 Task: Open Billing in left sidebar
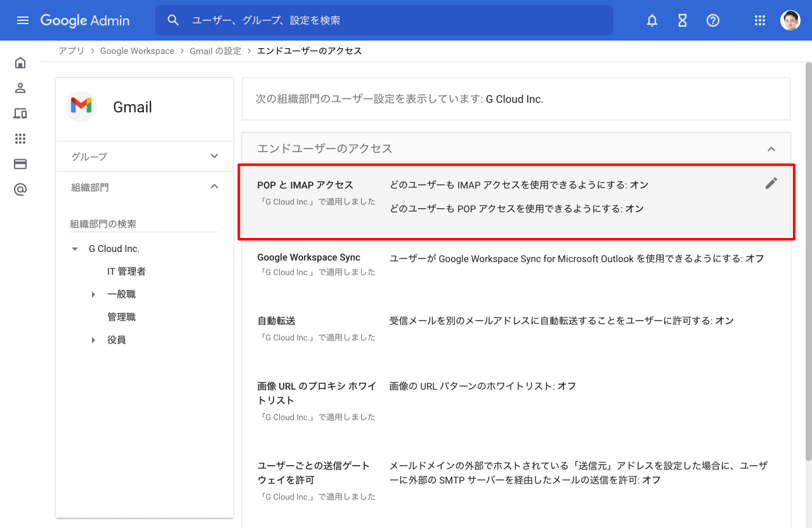point(20,164)
